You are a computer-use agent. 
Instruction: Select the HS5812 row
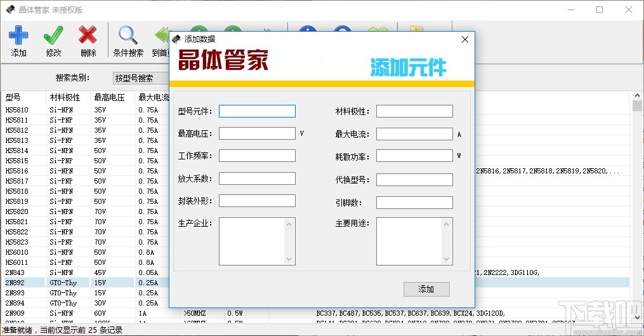pos(85,130)
